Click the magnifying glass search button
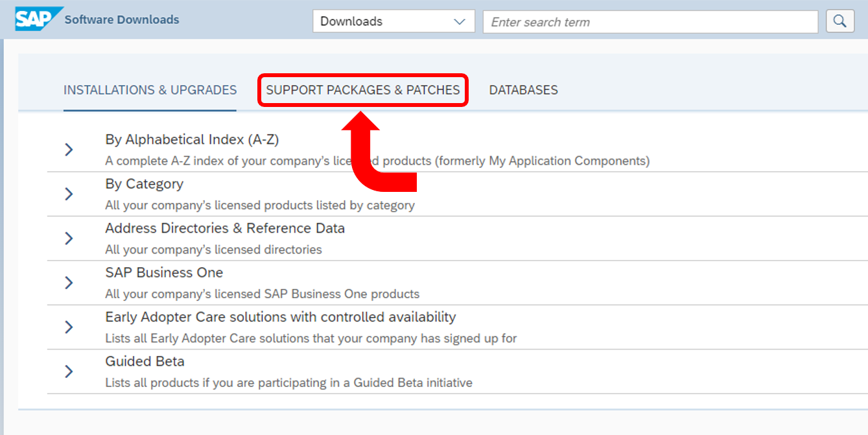868x435 pixels. 839,21
